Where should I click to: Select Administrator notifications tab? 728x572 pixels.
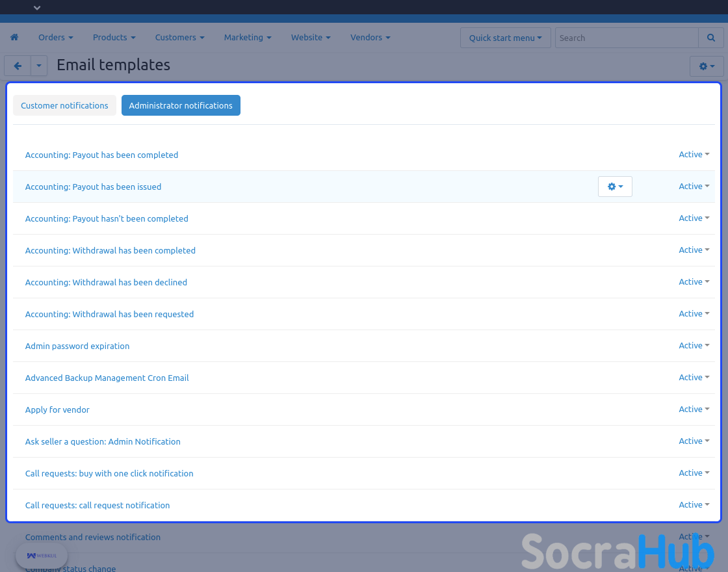(181, 105)
